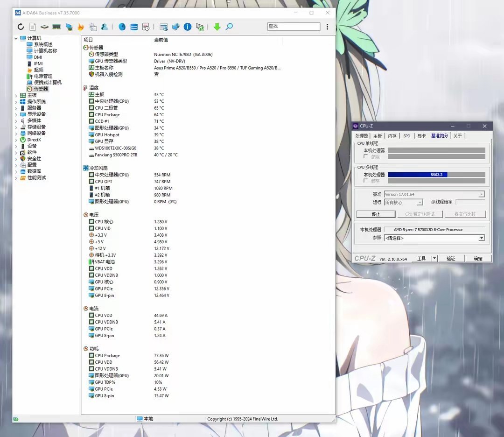This screenshot has height=437, width=504.
Task: Expand the 主板 tree node
Action: (x=16, y=96)
